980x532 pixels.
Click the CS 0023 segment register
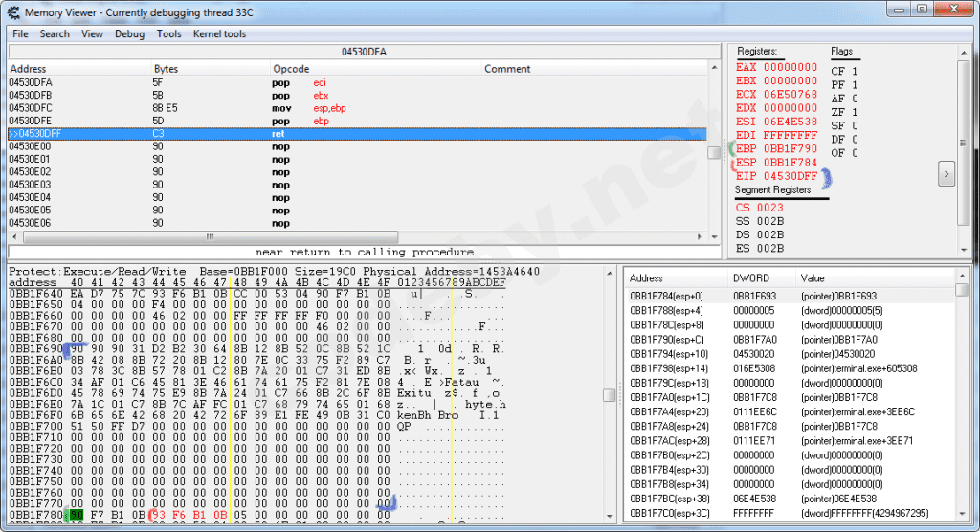759,208
